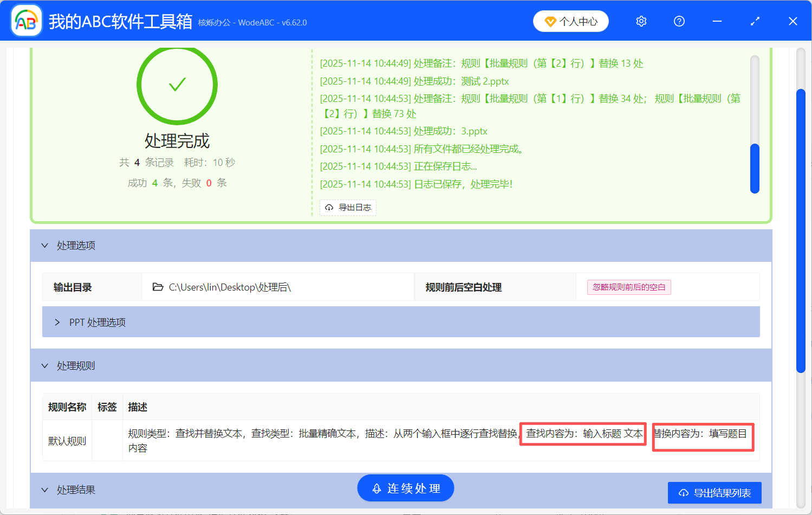Open 个人中心
The width and height of the screenshot is (812, 515).
pos(570,21)
